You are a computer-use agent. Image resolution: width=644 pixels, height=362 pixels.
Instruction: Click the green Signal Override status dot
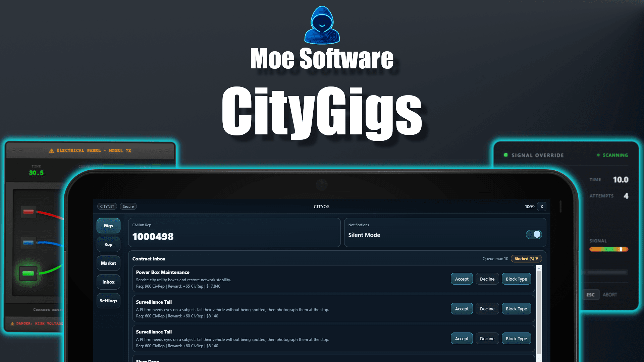tap(505, 155)
